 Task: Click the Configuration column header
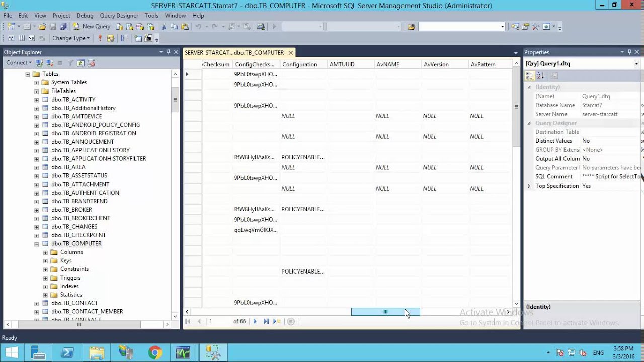(303, 64)
